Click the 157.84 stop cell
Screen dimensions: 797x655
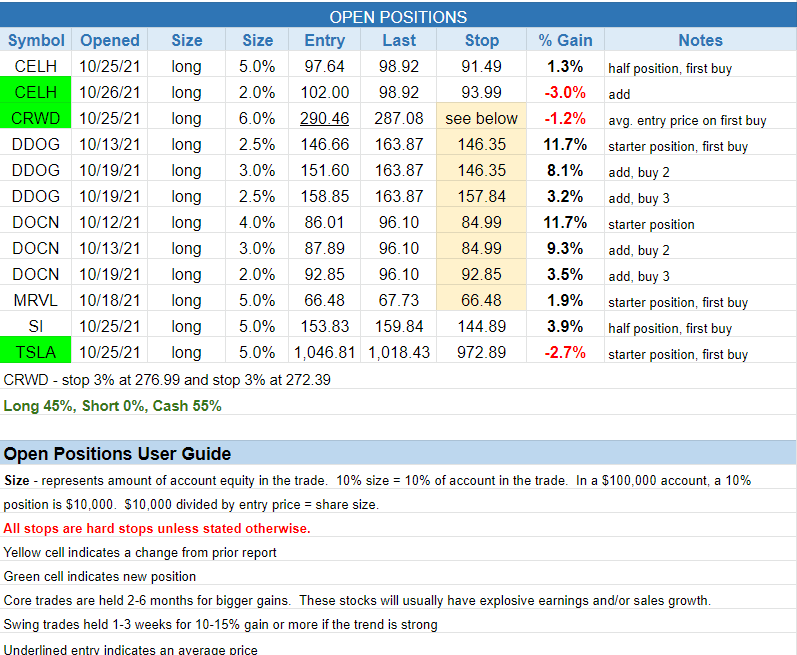[x=481, y=196]
